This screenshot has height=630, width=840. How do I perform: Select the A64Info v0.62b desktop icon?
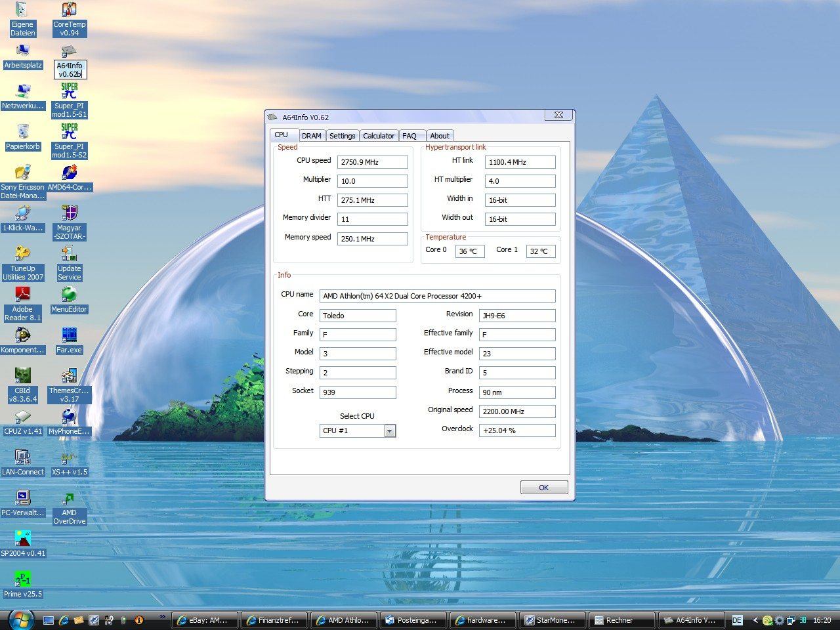point(69,61)
